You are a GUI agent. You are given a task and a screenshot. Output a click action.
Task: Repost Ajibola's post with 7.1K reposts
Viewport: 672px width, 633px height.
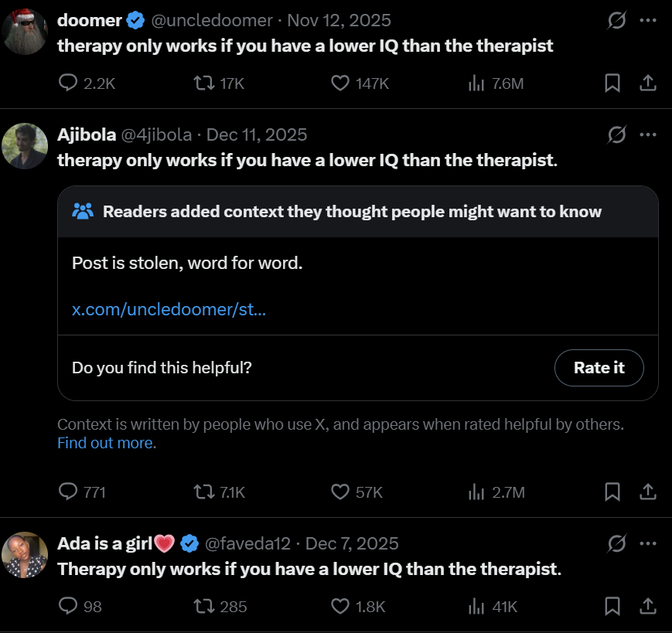click(x=203, y=492)
